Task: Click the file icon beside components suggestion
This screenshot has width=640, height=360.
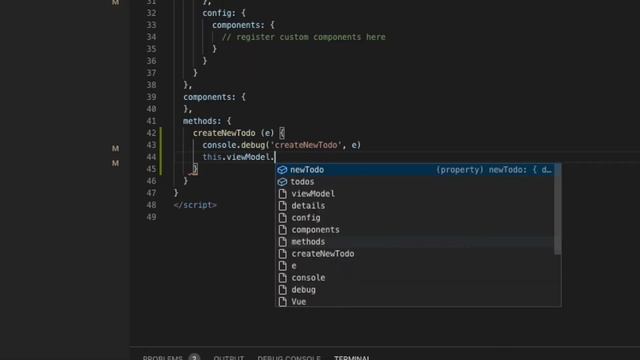Action: click(282, 230)
